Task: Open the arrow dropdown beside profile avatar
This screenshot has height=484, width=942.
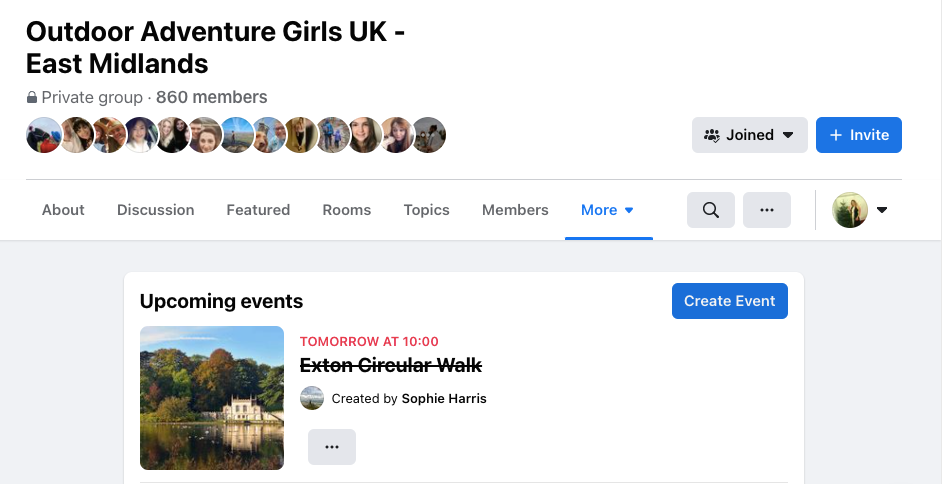Action: coord(881,210)
